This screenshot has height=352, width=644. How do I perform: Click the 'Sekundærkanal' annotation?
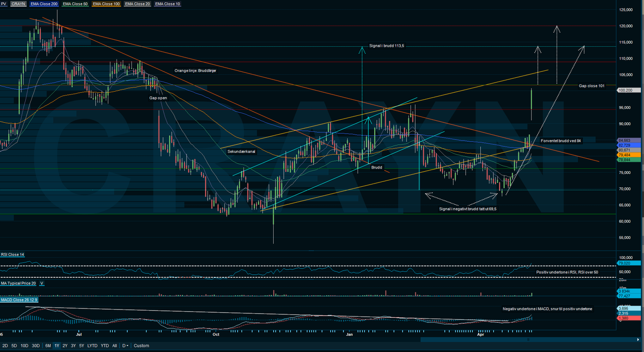pyautogui.click(x=242, y=152)
